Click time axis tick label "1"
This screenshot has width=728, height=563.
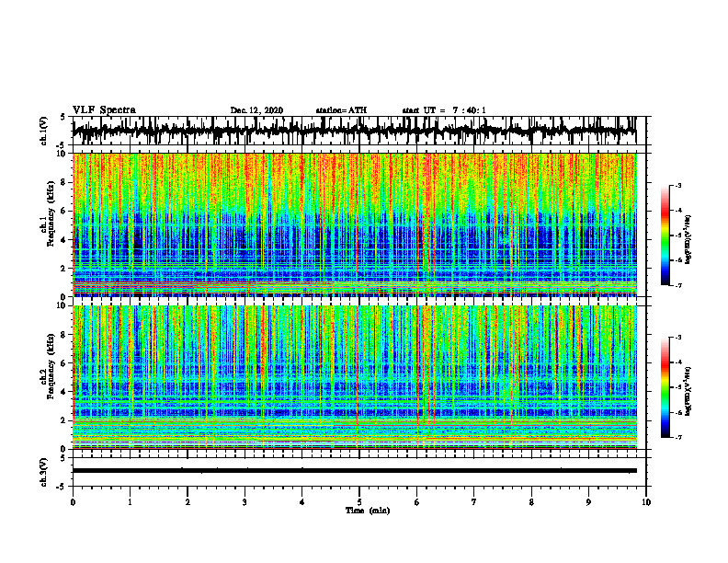(130, 502)
